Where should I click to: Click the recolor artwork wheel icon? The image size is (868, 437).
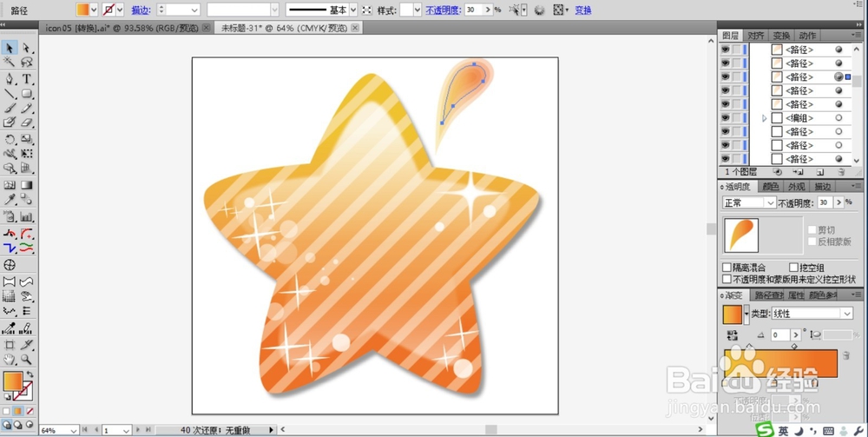tap(539, 10)
